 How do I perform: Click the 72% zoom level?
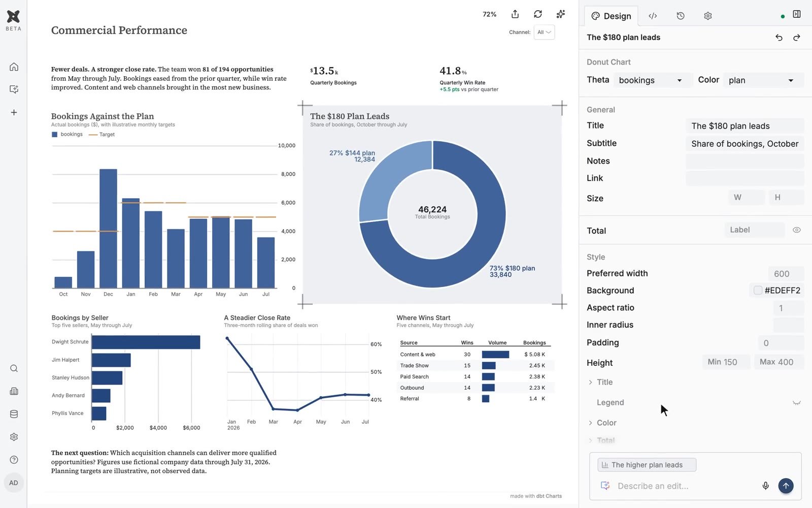click(489, 14)
